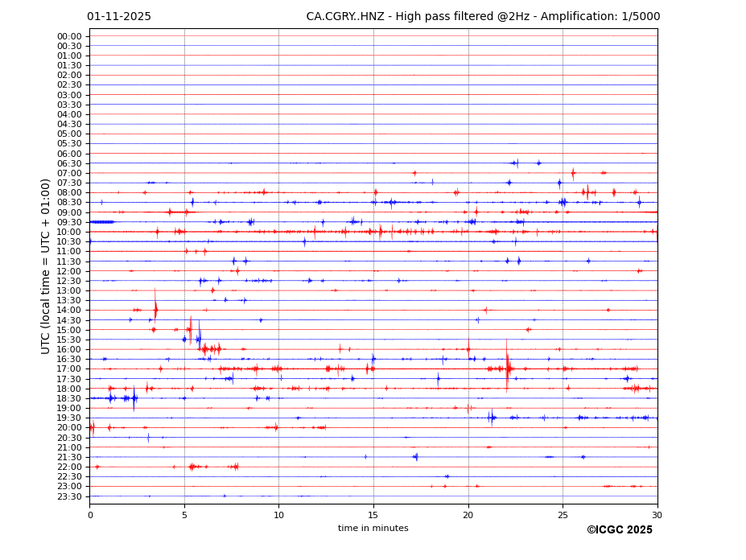Select the x-axis tick labeled 15
This screenshot has width=746, height=560.
pyautogui.click(x=373, y=515)
